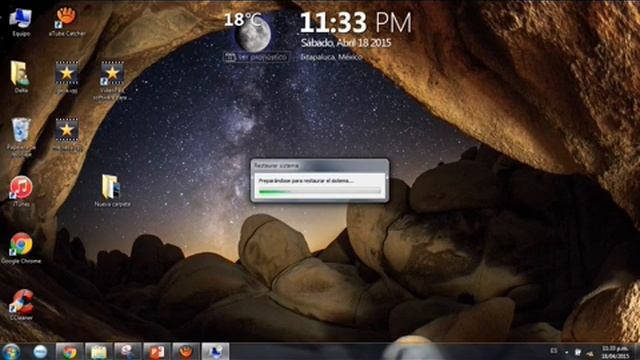Open the Delta user folder icon
640x360 pixels.
[x=21, y=76]
